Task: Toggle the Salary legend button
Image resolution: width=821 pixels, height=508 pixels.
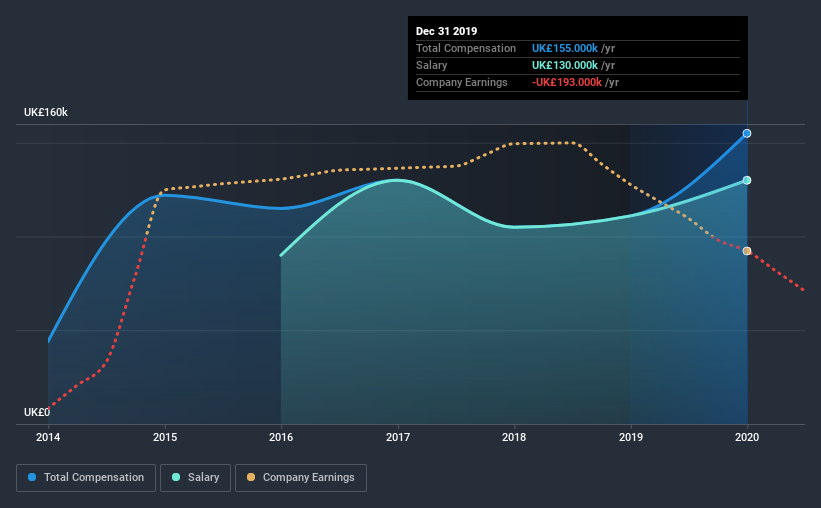Action: 195,478
